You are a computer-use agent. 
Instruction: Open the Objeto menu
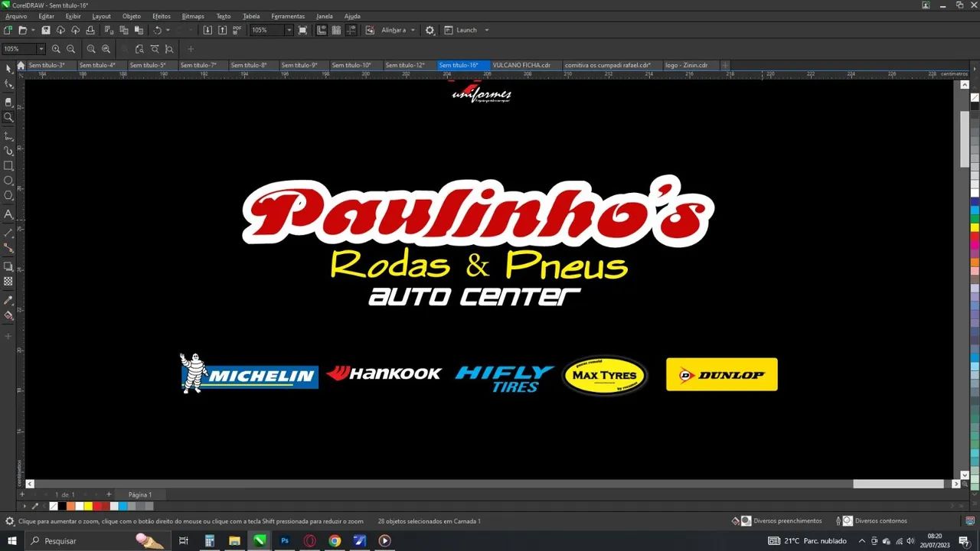pyautogui.click(x=132, y=16)
